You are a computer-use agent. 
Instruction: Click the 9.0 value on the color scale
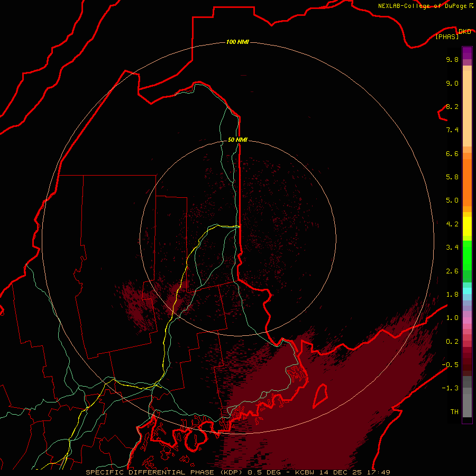(452, 84)
